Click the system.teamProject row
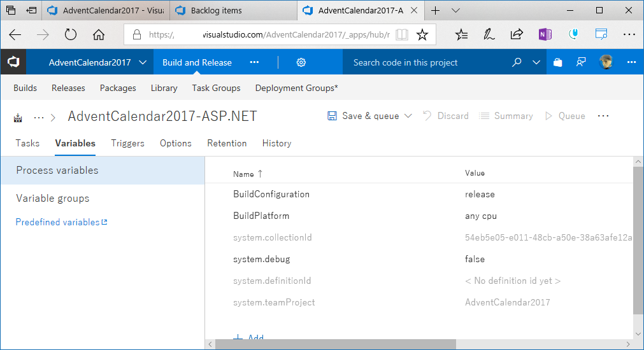Image resolution: width=644 pixels, height=350 pixels. 419,302
